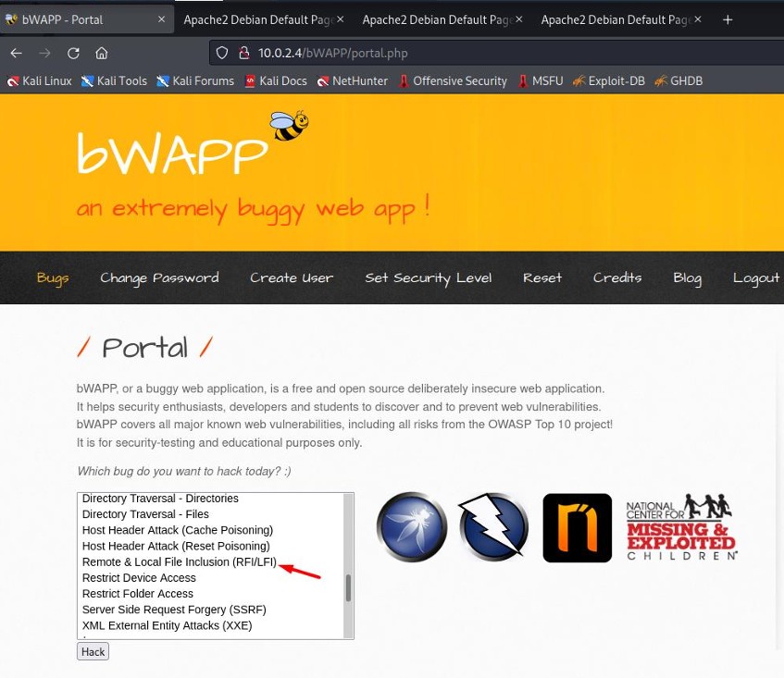784x678 pixels.
Task: Click the orange Netsparker logo
Action: [x=577, y=528]
